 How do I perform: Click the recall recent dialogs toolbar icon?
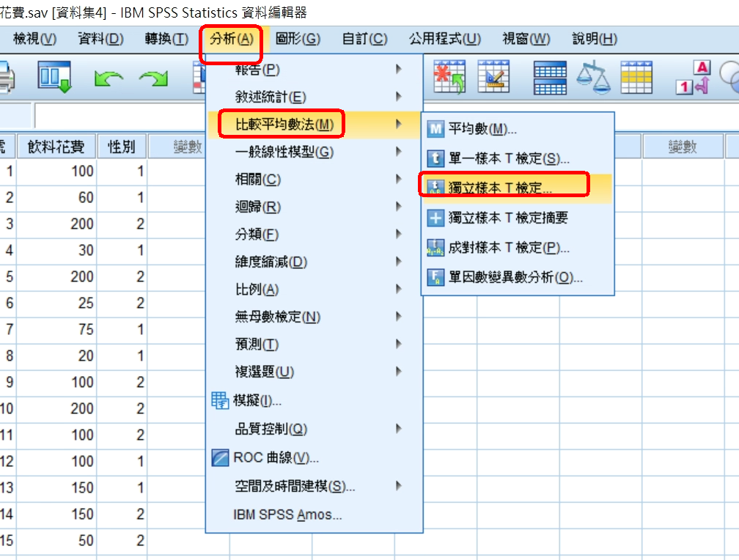tap(56, 78)
